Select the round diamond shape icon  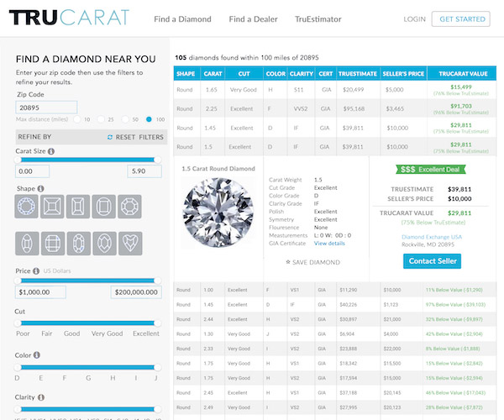coord(26,207)
